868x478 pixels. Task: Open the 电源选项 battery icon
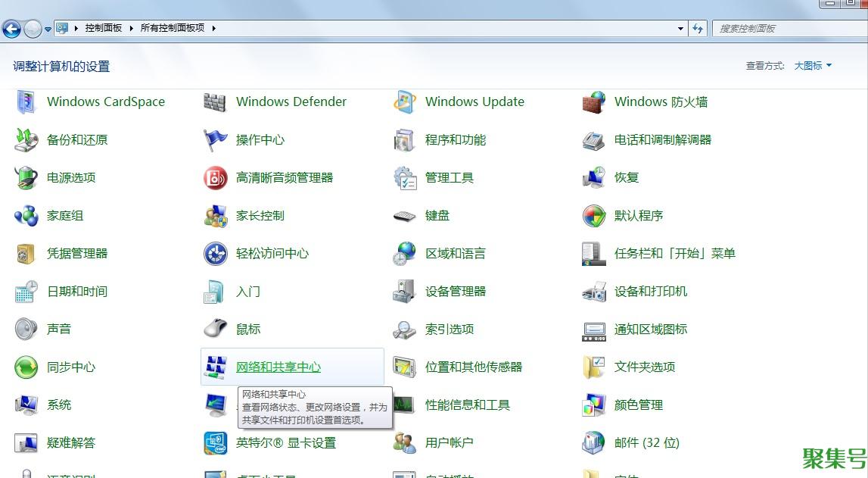coord(26,178)
